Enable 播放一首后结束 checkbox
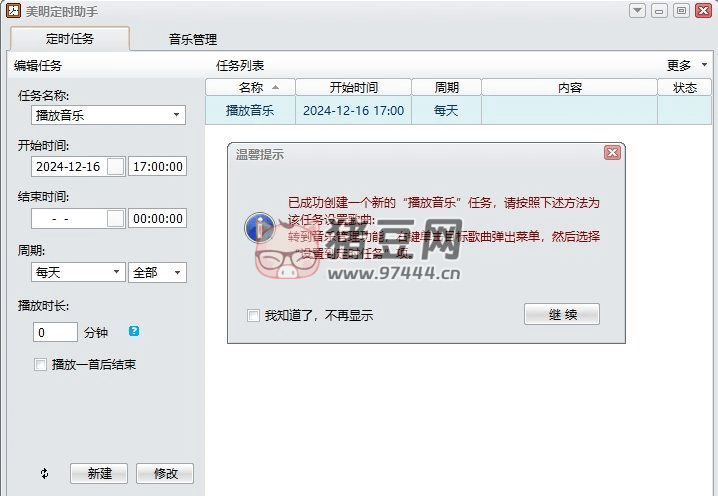 tap(40, 365)
